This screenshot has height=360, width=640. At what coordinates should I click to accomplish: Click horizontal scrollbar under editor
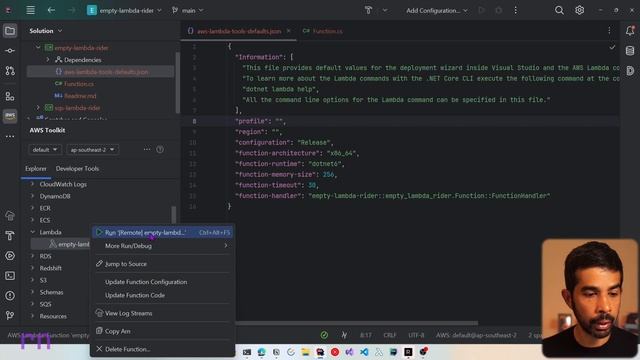(356, 323)
